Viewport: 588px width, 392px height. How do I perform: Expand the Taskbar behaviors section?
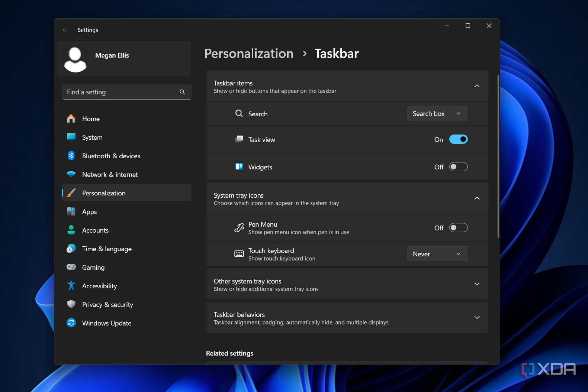[x=477, y=318]
